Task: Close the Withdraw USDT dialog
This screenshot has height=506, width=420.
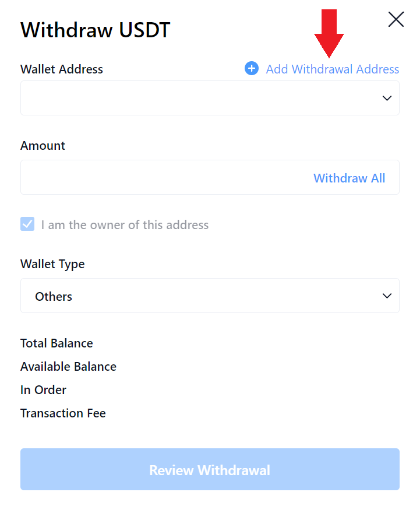Action: coord(396,20)
